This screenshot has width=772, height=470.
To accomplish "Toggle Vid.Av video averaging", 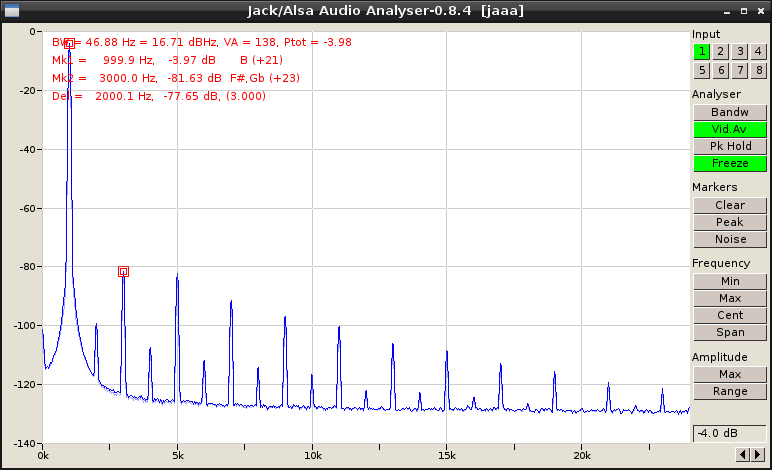I will click(730, 129).
